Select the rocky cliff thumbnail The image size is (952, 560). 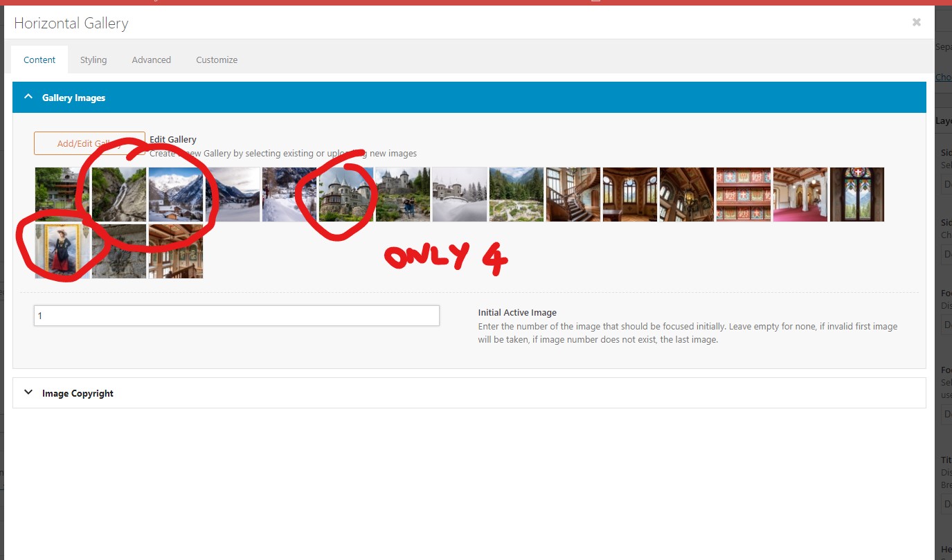click(x=119, y=251)
